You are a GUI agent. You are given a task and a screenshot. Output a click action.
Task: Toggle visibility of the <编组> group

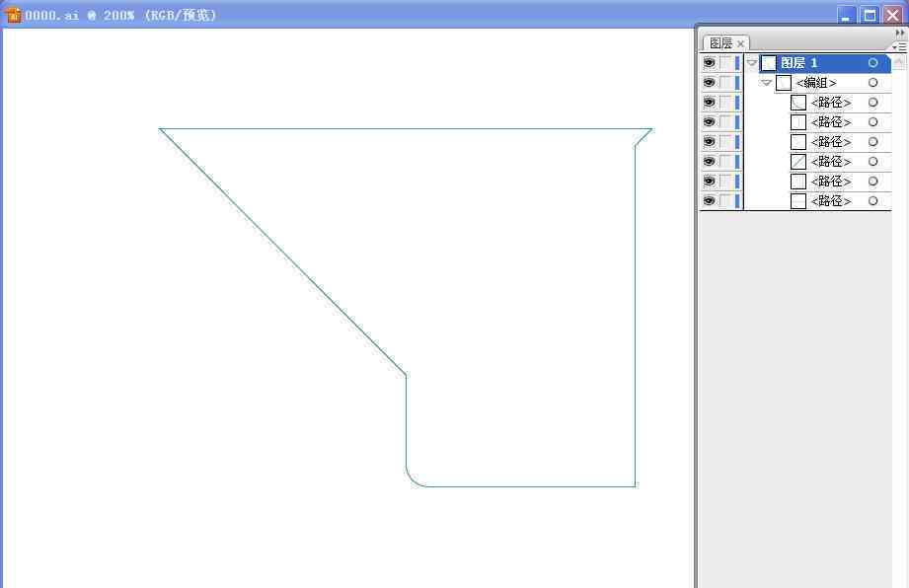click(x=709, y=82)
